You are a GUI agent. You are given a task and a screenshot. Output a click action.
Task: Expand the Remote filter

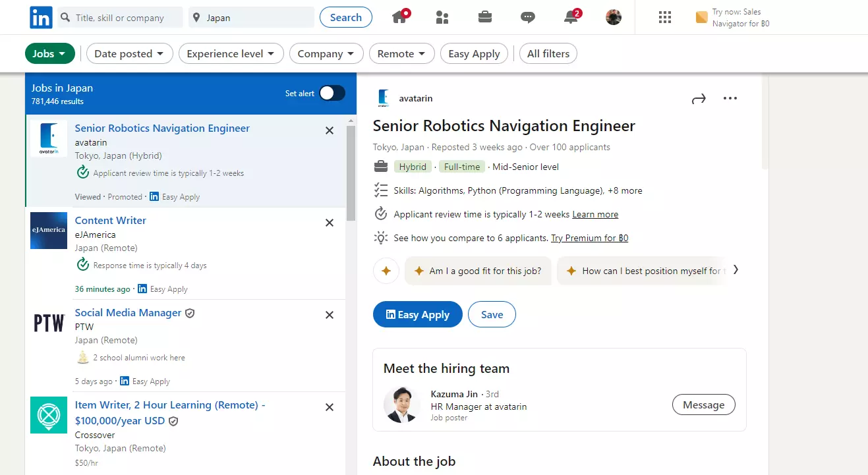(402, 54)
